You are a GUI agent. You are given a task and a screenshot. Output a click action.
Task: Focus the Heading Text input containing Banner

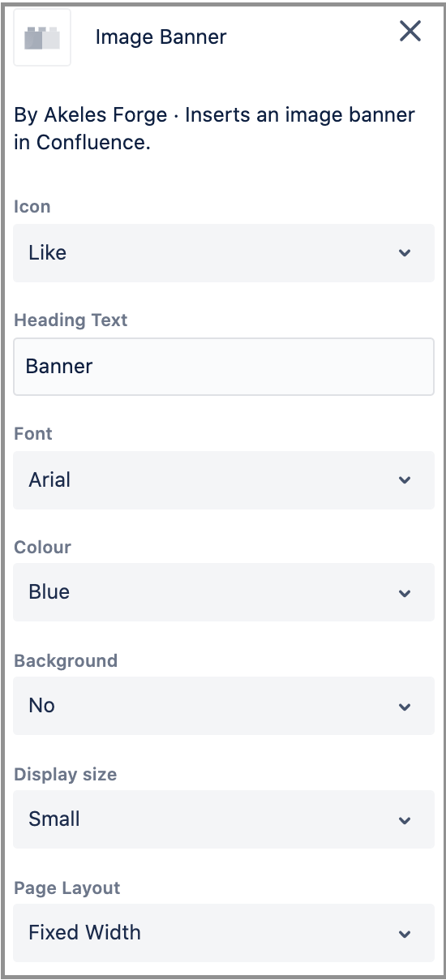(x=224, y=367)
